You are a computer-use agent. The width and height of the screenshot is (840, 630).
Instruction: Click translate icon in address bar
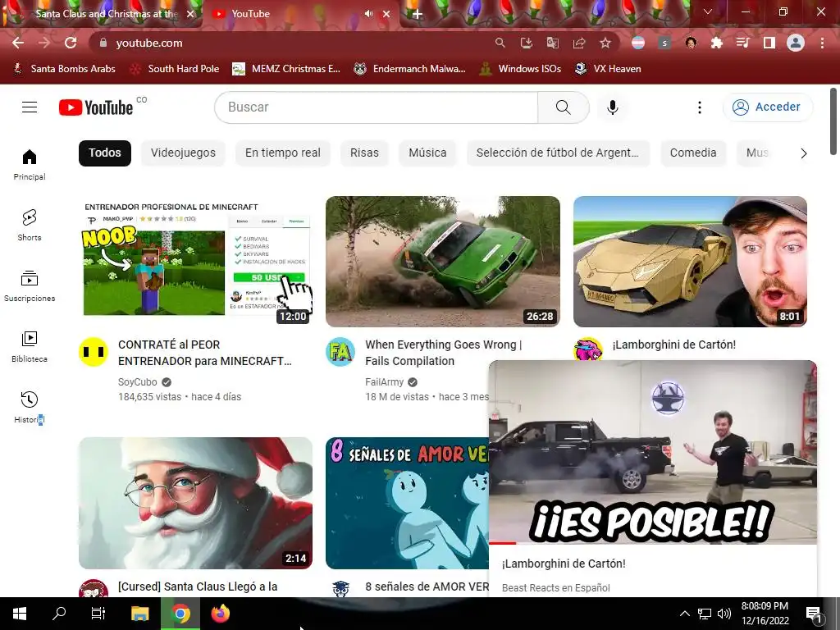(x=552, y=43)
